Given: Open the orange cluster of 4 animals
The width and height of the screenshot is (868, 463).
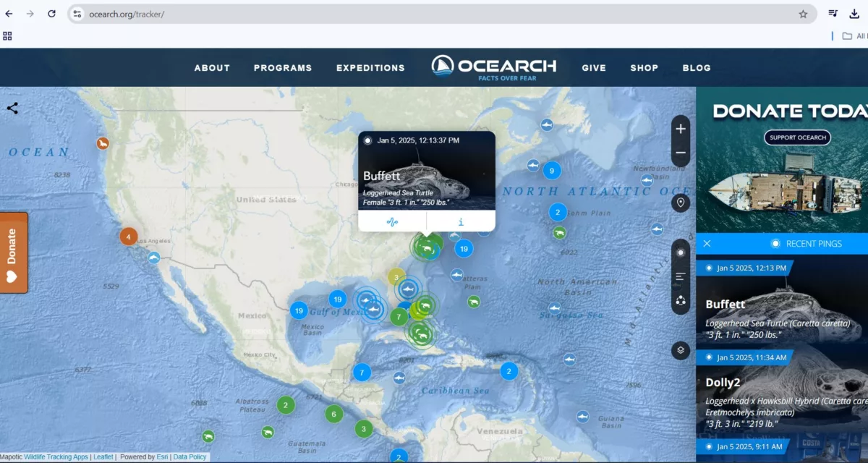Looking at the screenshot, I should [129, 237].
